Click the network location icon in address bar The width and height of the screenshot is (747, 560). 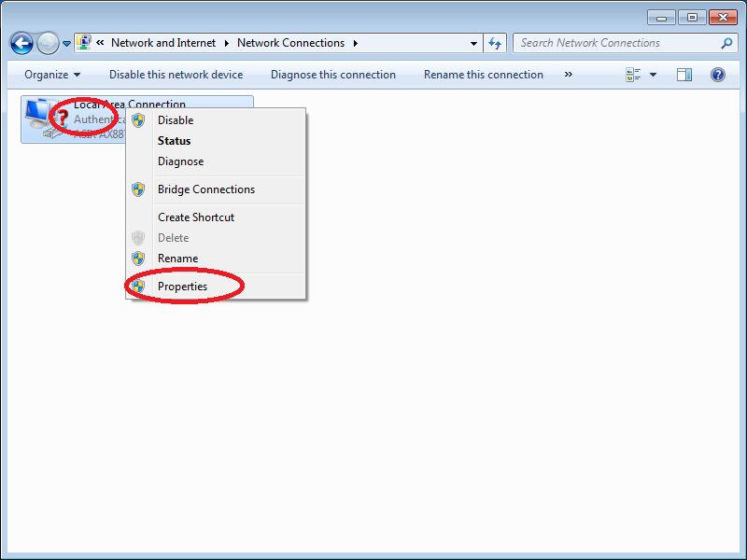click(x=84, y=42)
